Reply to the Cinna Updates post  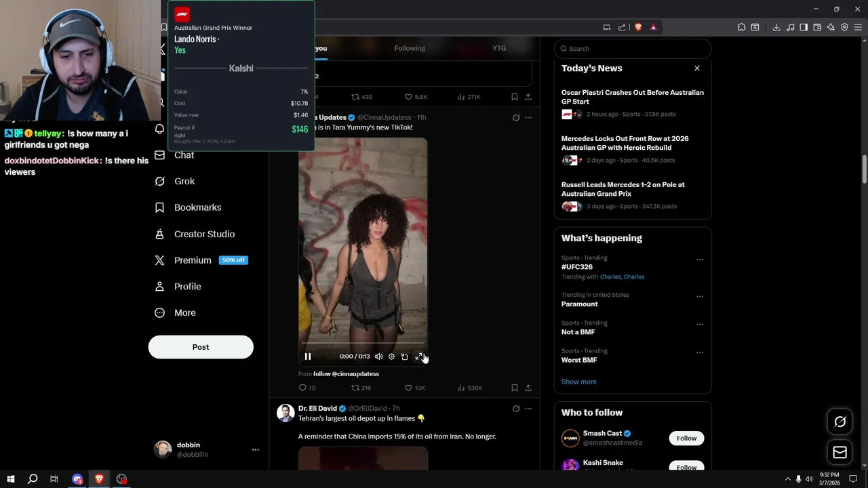coord(307,388)
